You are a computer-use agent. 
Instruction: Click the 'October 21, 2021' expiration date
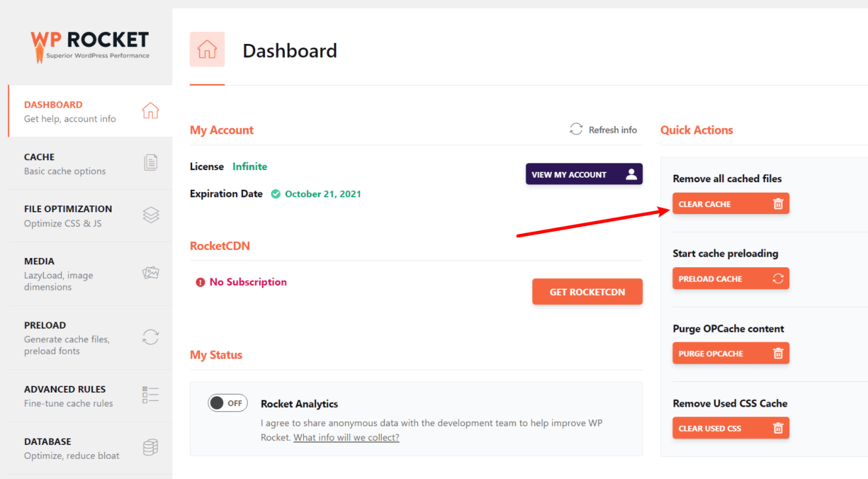tap(323, 194)
